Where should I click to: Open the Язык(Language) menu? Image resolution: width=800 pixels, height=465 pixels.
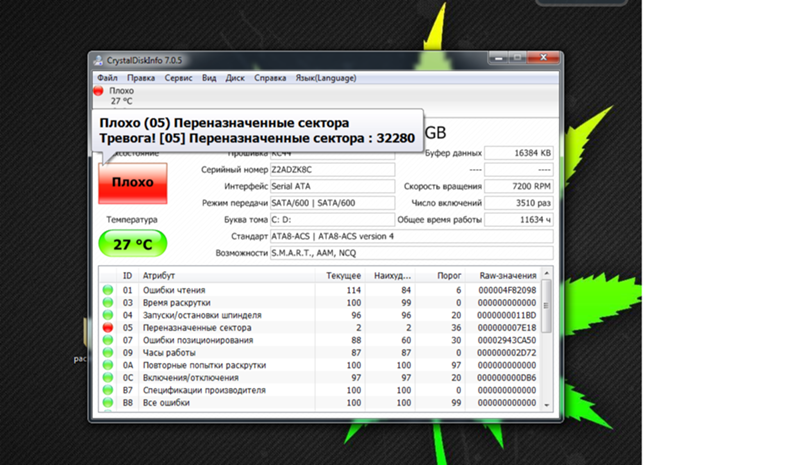coord(326,78)
